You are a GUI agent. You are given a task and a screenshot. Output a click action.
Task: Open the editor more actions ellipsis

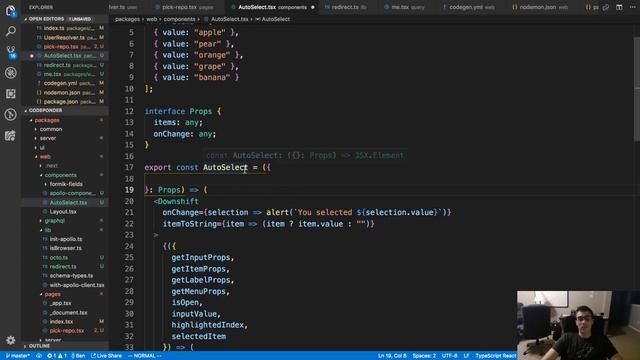tap(632, 7)
